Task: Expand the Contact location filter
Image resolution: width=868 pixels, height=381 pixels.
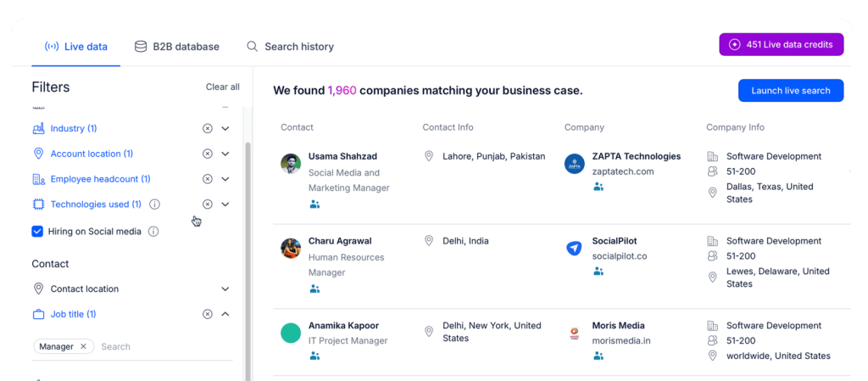Action: [x=225, y=289]
